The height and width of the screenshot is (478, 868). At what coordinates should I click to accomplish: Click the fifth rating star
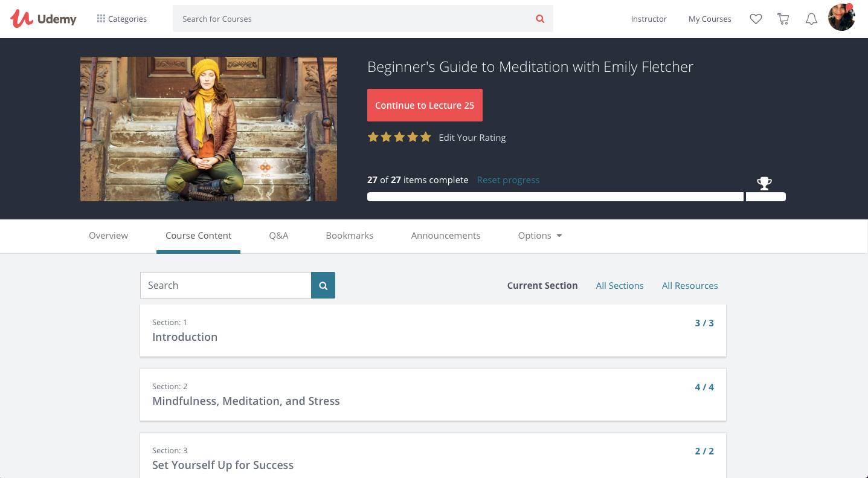click(x=426, y=137)
